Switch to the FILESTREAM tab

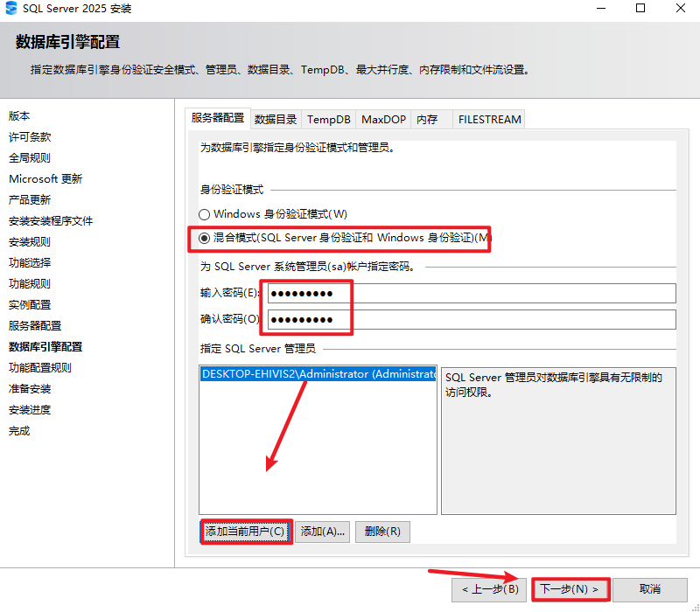(488, 119)
